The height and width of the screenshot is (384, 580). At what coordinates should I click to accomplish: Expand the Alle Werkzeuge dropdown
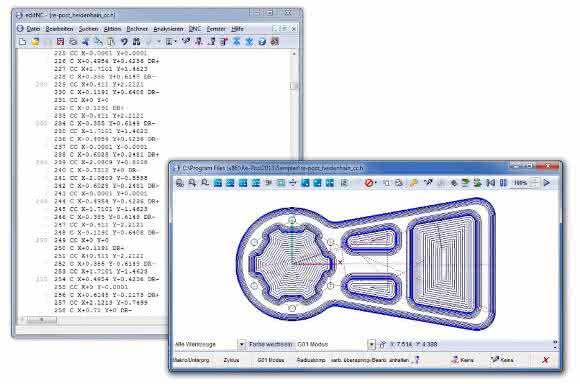tap(241, 344)
